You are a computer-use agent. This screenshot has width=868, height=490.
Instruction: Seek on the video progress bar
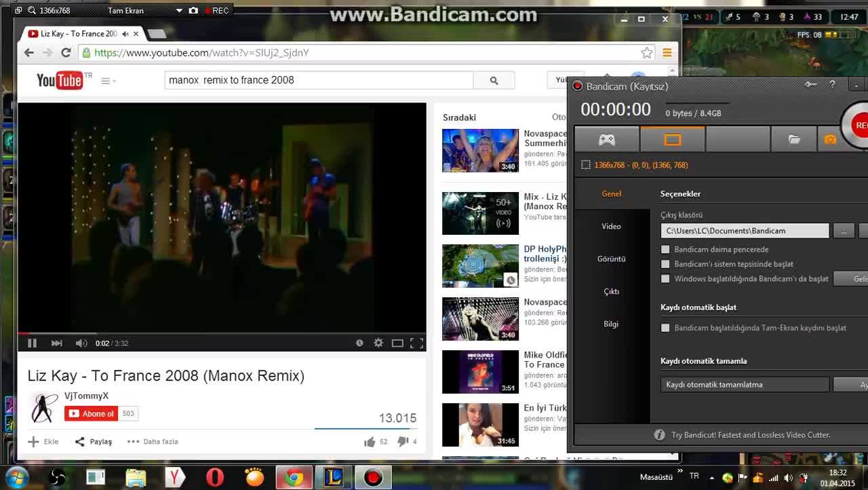(x=222, y=333)
